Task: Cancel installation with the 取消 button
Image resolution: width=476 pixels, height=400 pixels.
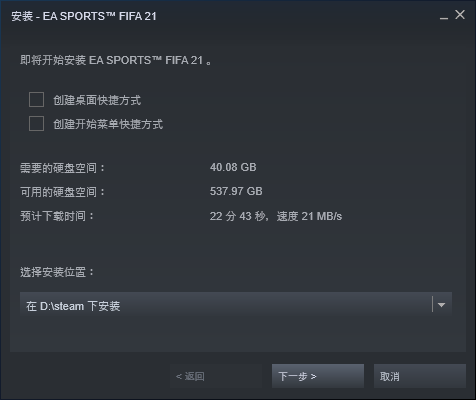Action: click(420, 376)
